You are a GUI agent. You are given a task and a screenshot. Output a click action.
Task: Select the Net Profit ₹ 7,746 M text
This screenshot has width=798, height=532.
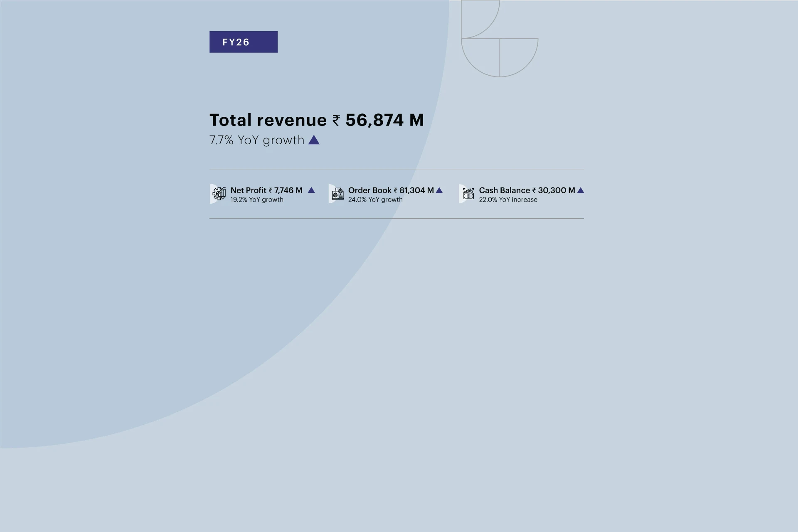266,190
